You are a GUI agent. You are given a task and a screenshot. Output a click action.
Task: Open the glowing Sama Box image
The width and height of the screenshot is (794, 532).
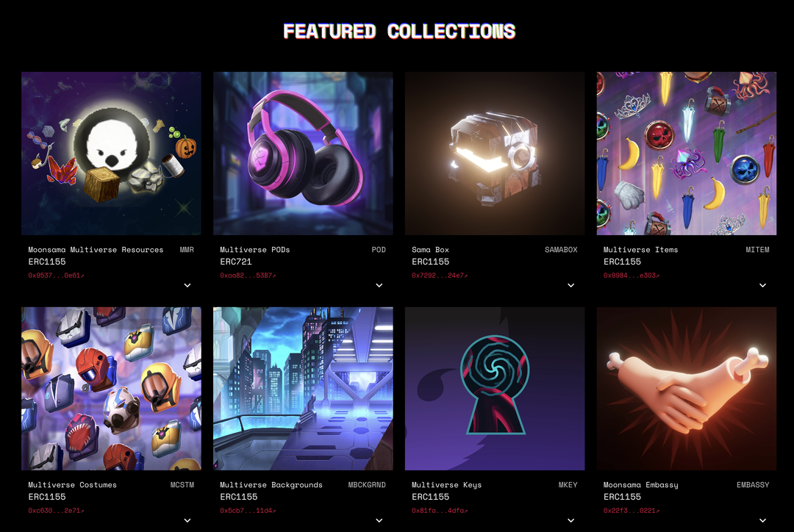click(x=495, y=154)
